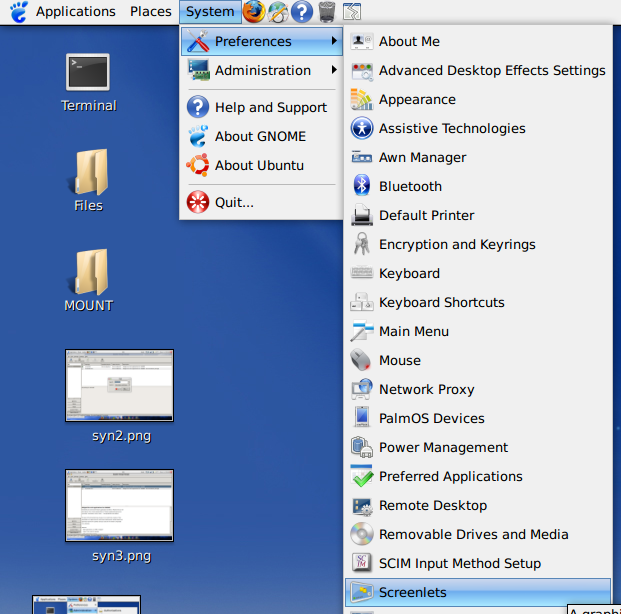Screen dimensions: 621x614
Task: Open the Terminal desktop icon
Action: [x=88, y=72]
